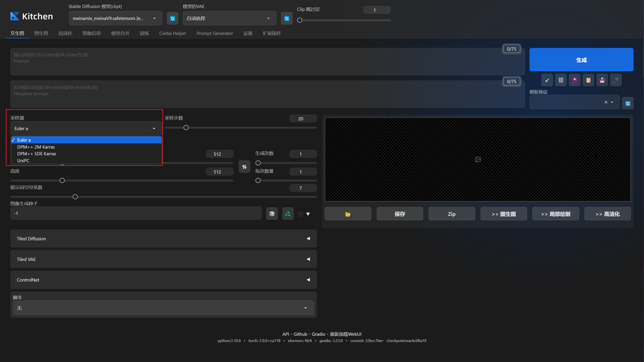
Task: Switch to the 文生图 tab
Action: point(17,33)
